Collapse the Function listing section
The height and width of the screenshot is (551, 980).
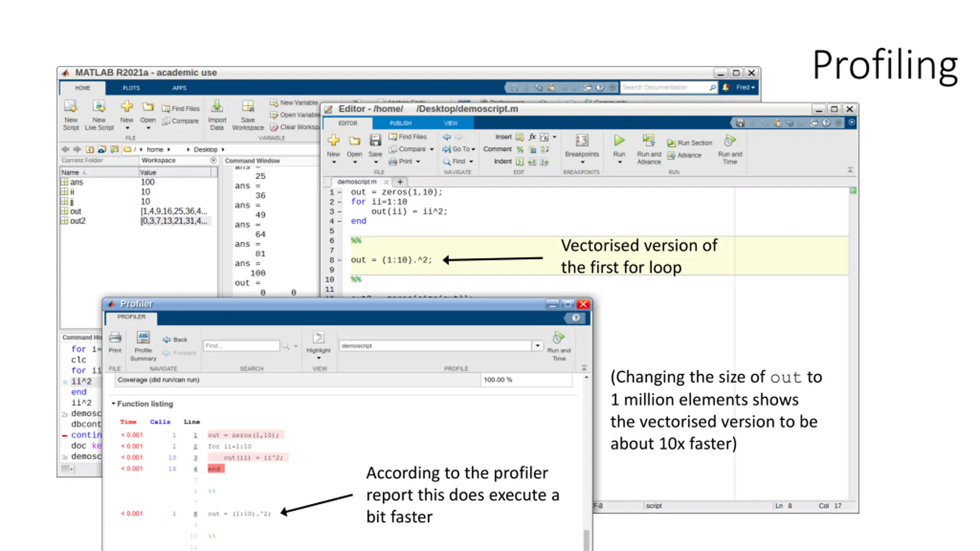(x=113, y=404)
